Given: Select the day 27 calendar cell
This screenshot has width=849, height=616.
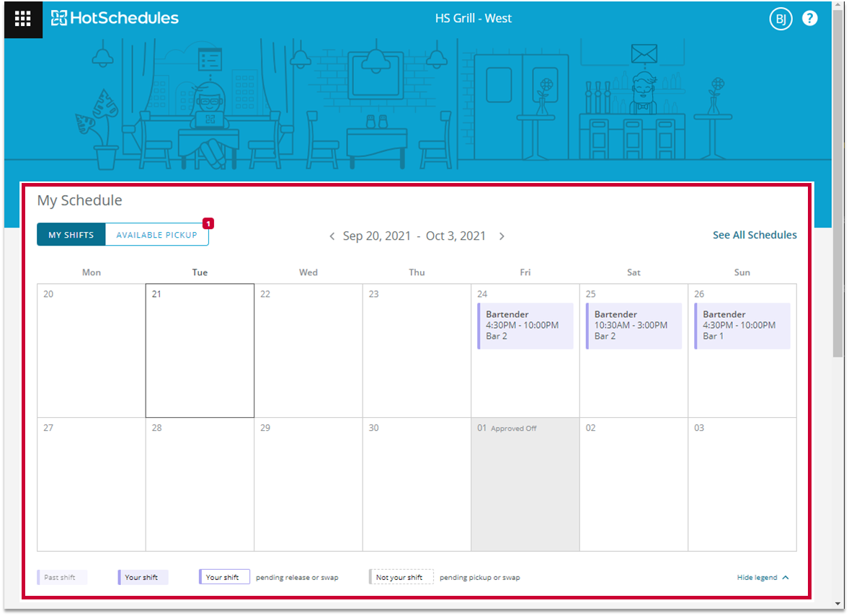Looking at the screenshot, I should (x=92, y=484).
